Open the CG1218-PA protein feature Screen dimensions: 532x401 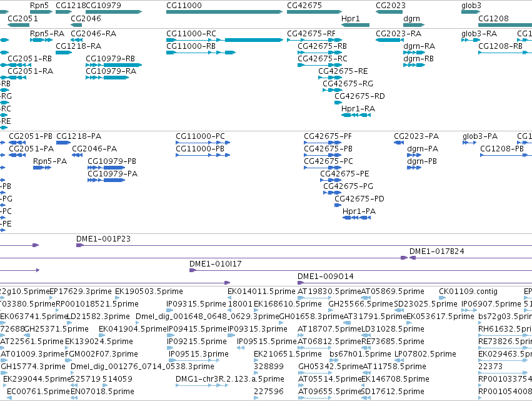pos(63,143)
